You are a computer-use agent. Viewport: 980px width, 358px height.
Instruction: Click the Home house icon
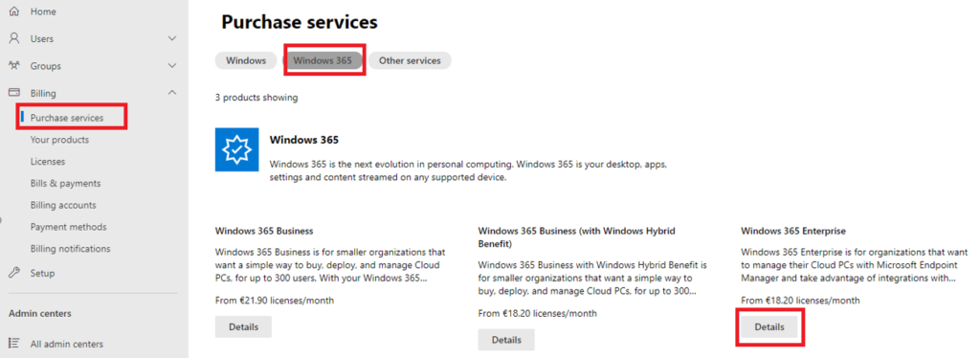(13, 11)
